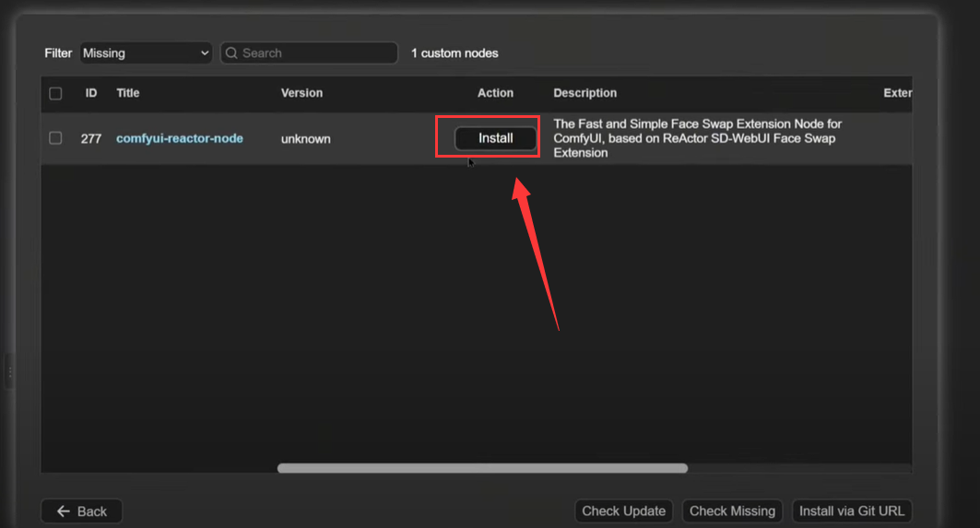Image resolution: width=980 pixels, height=528 pixels.
Task: Click the Action column header
Action: point(495,93)
